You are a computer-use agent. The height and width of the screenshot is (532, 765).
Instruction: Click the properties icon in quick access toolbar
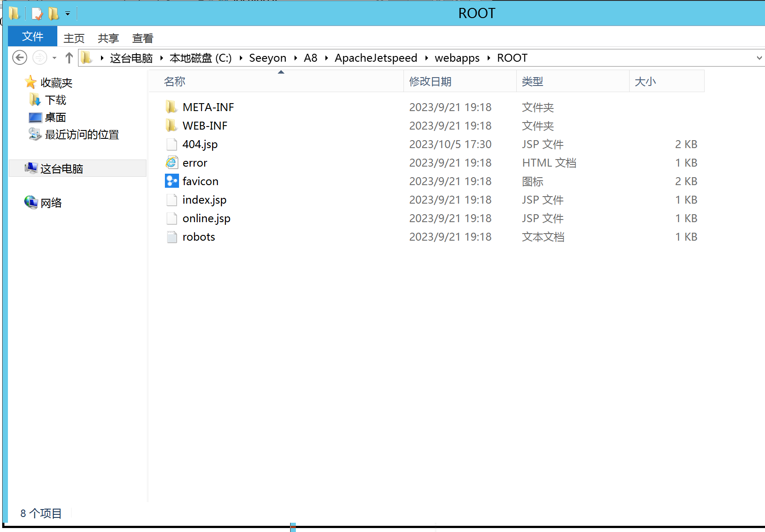pos(37,14)
